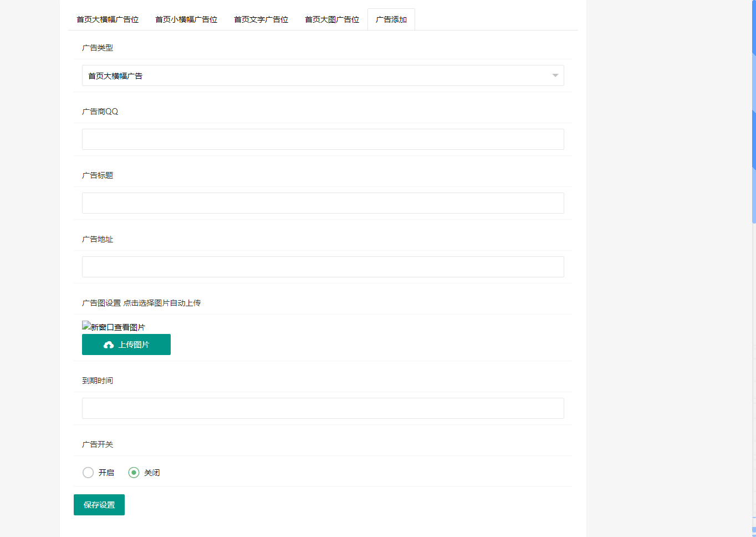This screenshot has width=756, height=537.
Task: Expand the ad type selection list
Action: tap(323, 75)
